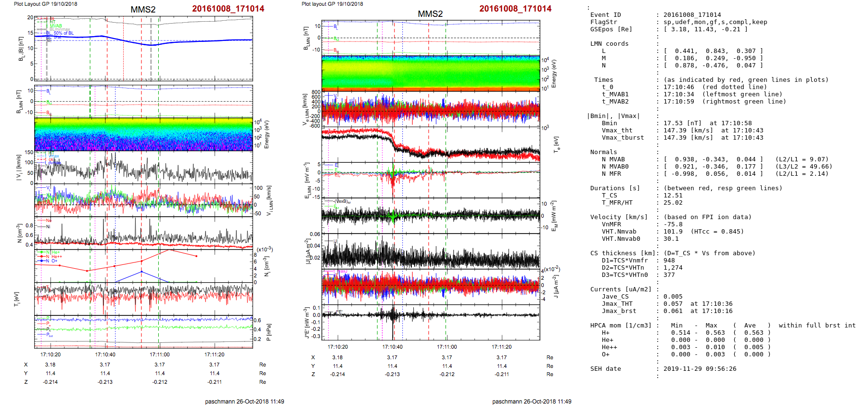The width and height of the screenshot is (868, 405).
Task: Click the 'Jmax_brst' row under Currents
Action: pos(619,311)
